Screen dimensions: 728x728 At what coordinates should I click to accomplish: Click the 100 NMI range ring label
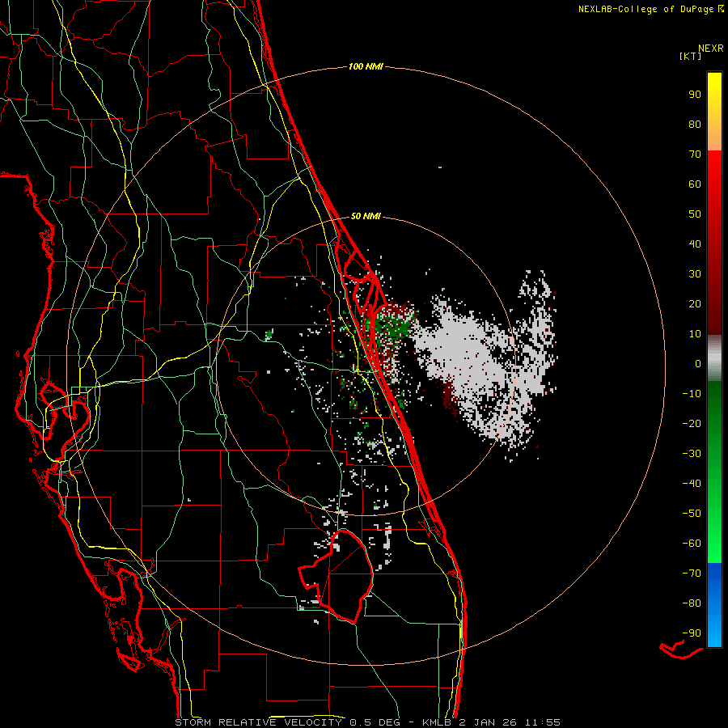[366, 66]
